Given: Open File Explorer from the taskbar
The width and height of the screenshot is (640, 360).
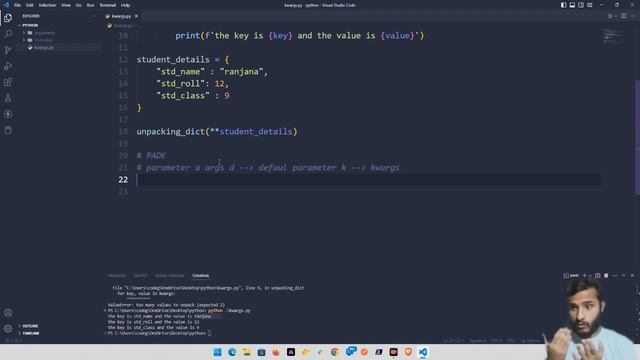Looking at the screenshot, I should coord(247,352).
